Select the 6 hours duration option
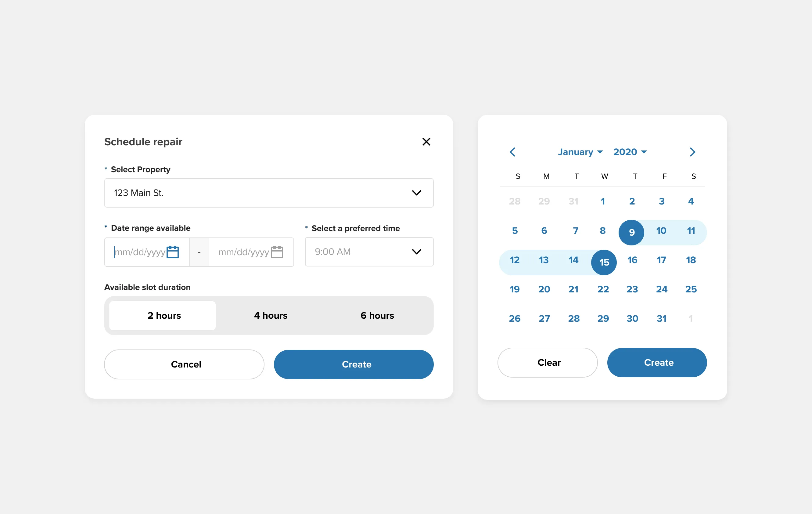Image resolution: width=812 pixels, height=514 pixels. (378, 315)
